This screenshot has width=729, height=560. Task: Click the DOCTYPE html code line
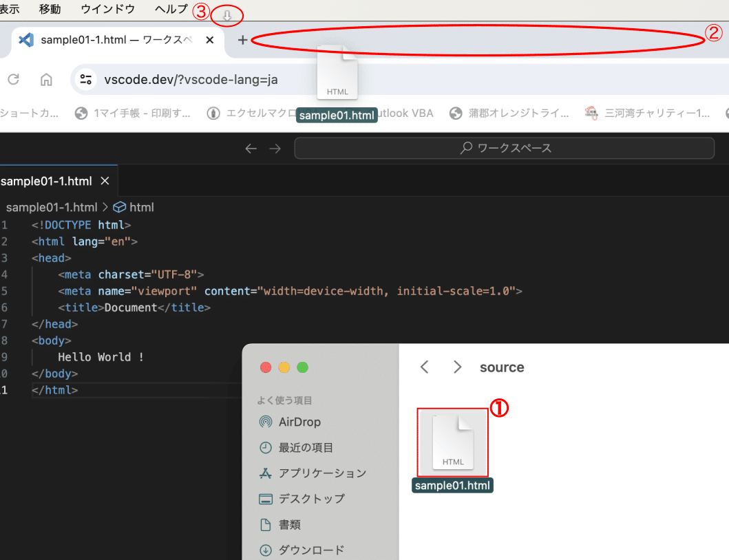(81, 225)
